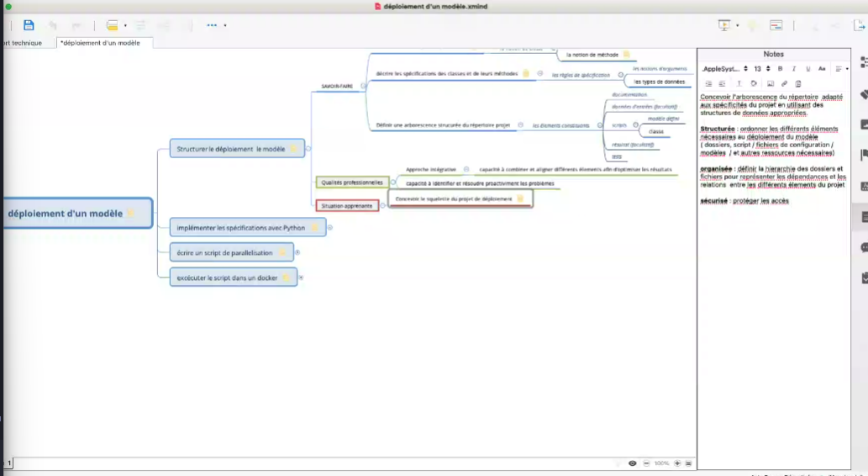Add a hyperlink in the Notes editor
The height and width of the screenshot is (476, 868).
click(x=784, y=83)
